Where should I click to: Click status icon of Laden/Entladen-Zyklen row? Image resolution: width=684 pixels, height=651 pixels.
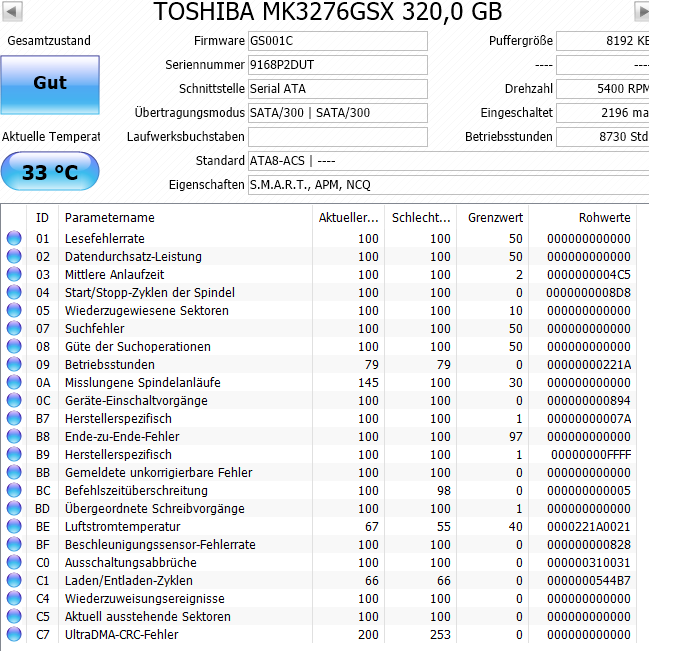coord(14,580)
